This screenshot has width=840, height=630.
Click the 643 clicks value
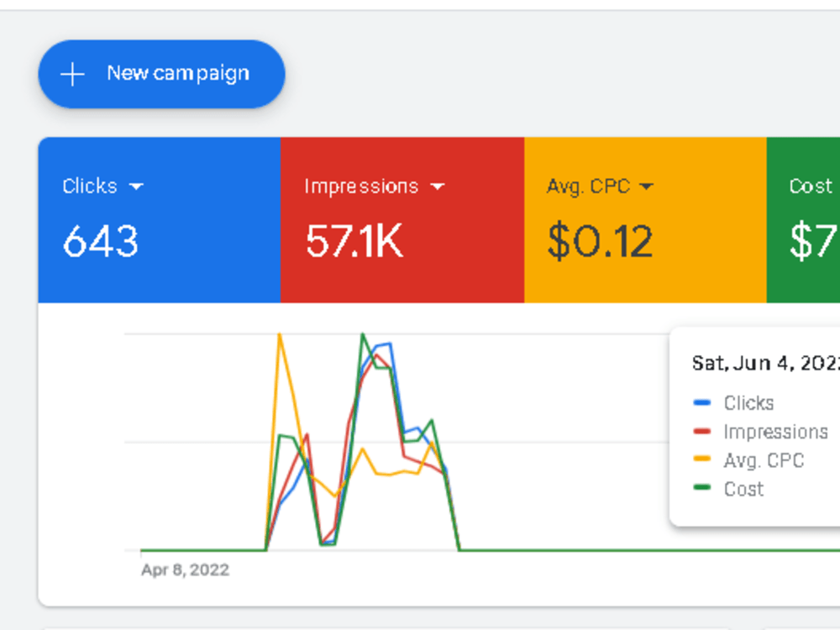point(101,242)
